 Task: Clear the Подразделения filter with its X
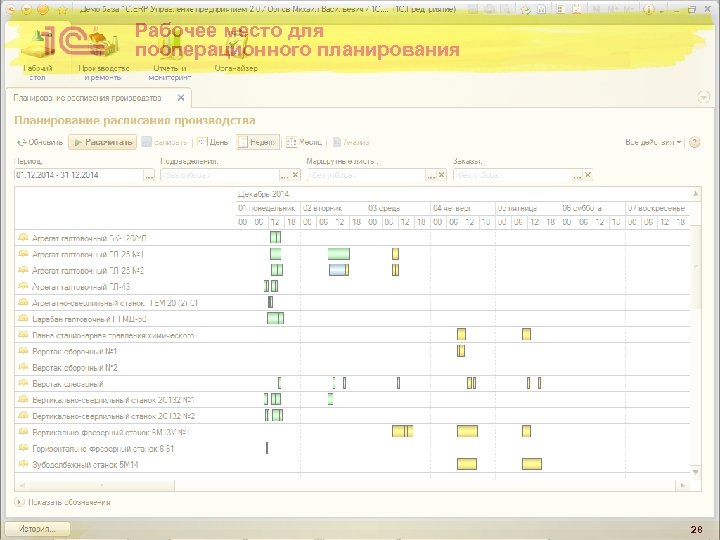(x=295, y=175)
